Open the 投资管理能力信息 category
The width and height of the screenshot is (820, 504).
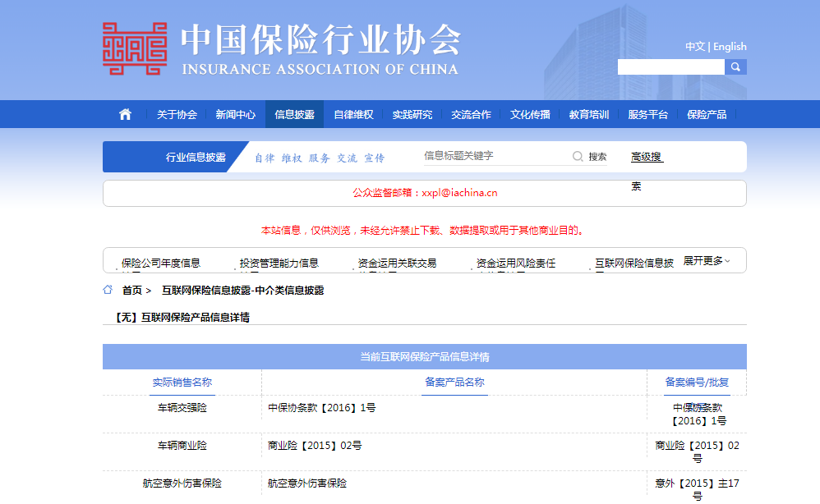click(x=279, y=263)
